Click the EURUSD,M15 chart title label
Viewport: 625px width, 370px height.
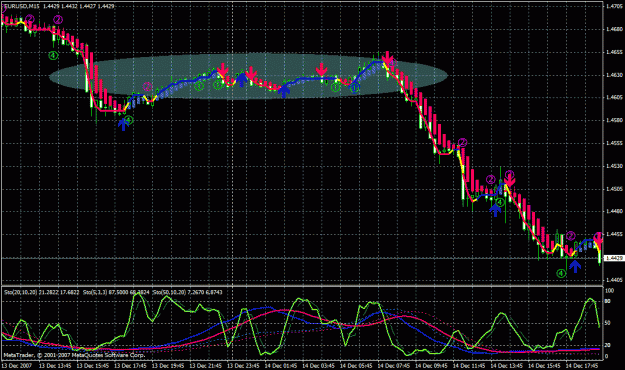[22, 6]
